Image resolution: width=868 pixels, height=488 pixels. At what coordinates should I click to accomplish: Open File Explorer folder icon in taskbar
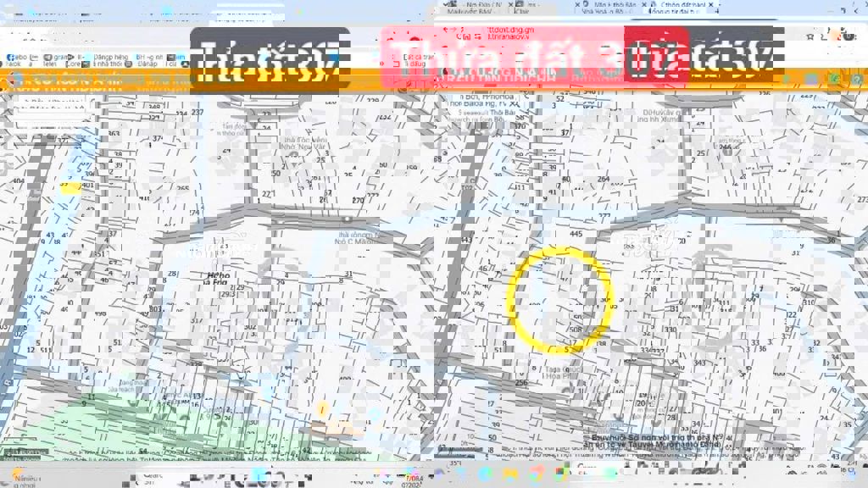510,474
